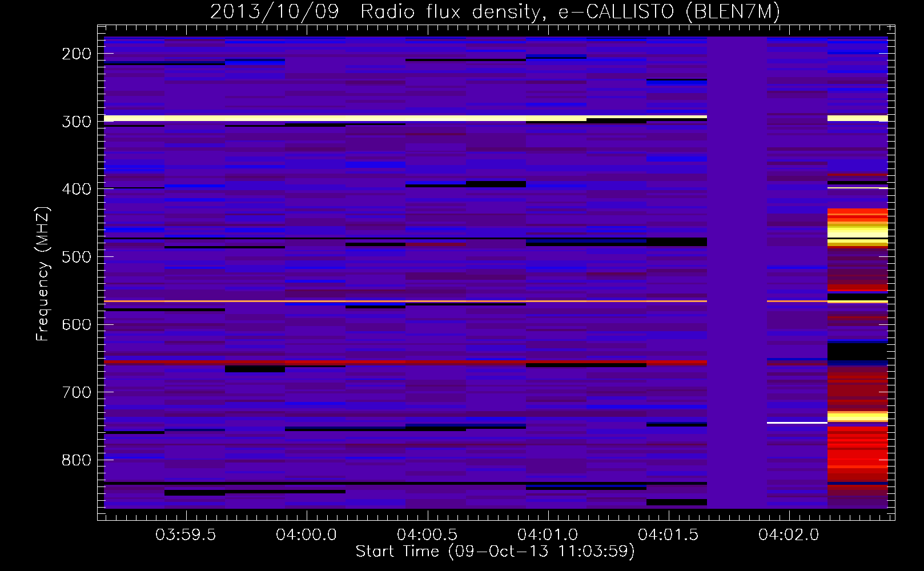924x571 pixels.
Task: Click the 600 frequency tick label
Action: (x=77, y=324)
